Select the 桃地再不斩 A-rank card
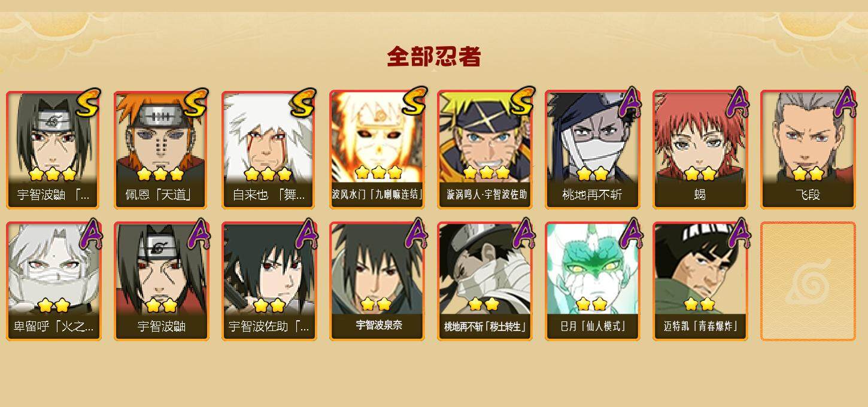The width and height of the screenshot is (868, 407). pyautogui.click(x=592, y=150)
